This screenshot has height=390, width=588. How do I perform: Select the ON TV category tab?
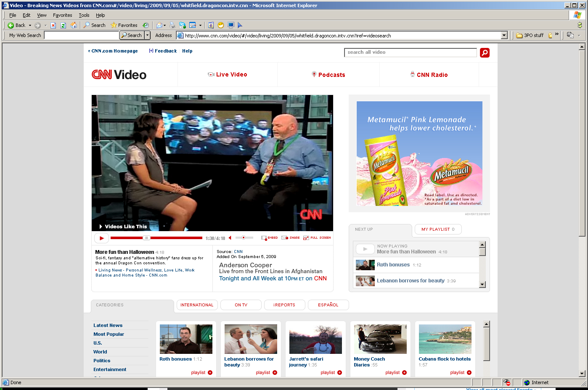click(x=241, y=305)
